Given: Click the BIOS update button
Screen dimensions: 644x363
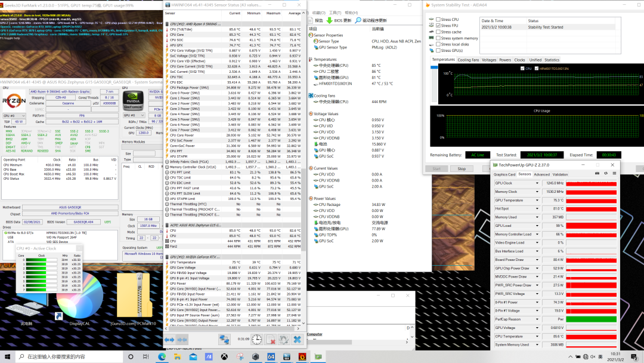Looking at the screenshot, I should (x=339, y=20).
